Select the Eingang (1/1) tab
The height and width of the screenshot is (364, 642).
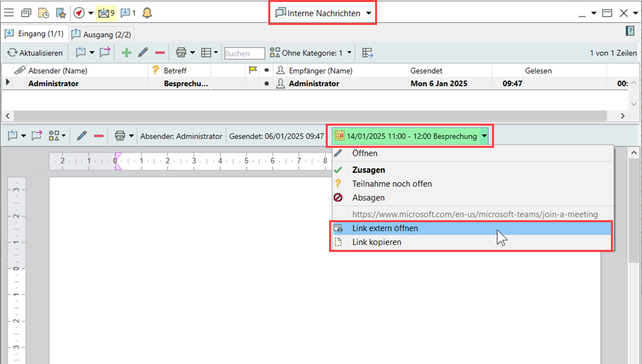coord(34,34)
